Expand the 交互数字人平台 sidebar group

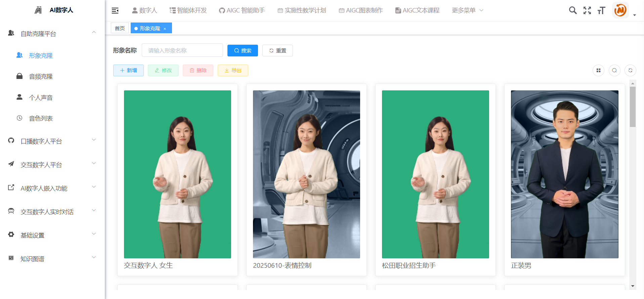pyautogui.click(x=52, y=165)
